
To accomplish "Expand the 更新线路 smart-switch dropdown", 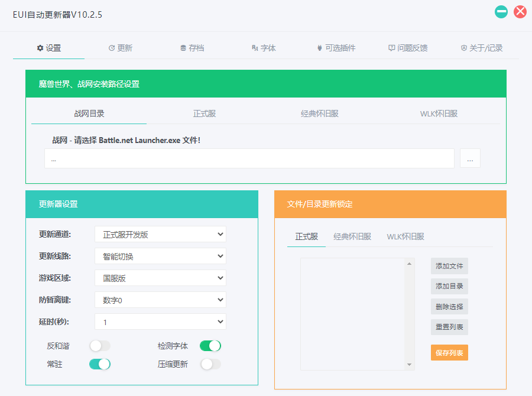I will coord(160,256).
